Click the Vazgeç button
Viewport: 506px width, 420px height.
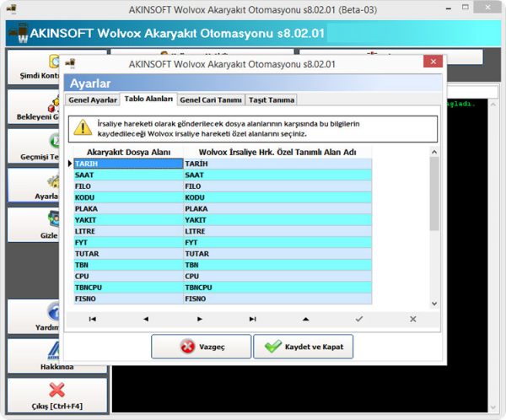pyautogui.click(x=201, y=347)
